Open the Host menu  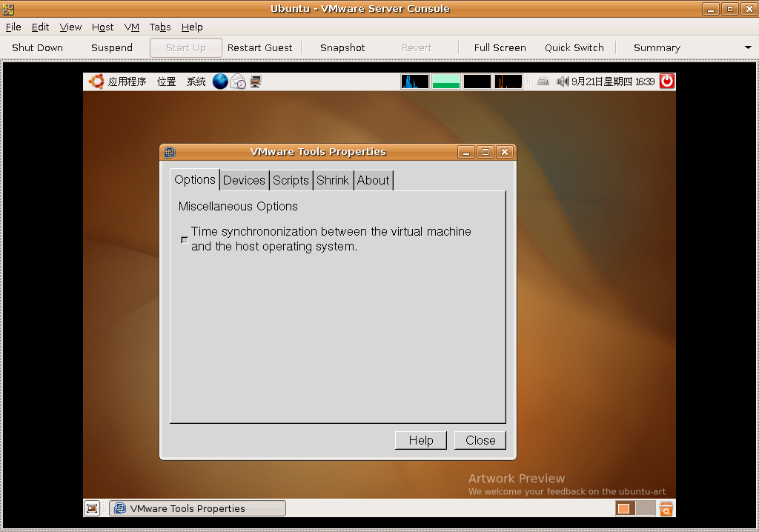click(102, 27)
